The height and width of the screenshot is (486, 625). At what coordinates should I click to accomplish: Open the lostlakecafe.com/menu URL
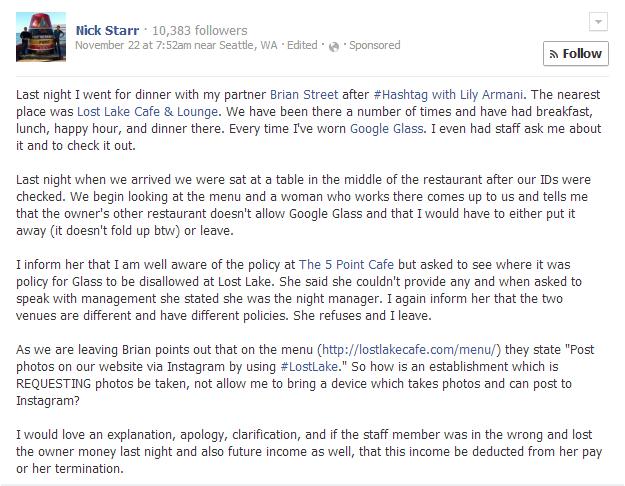(x=409, y=350)
